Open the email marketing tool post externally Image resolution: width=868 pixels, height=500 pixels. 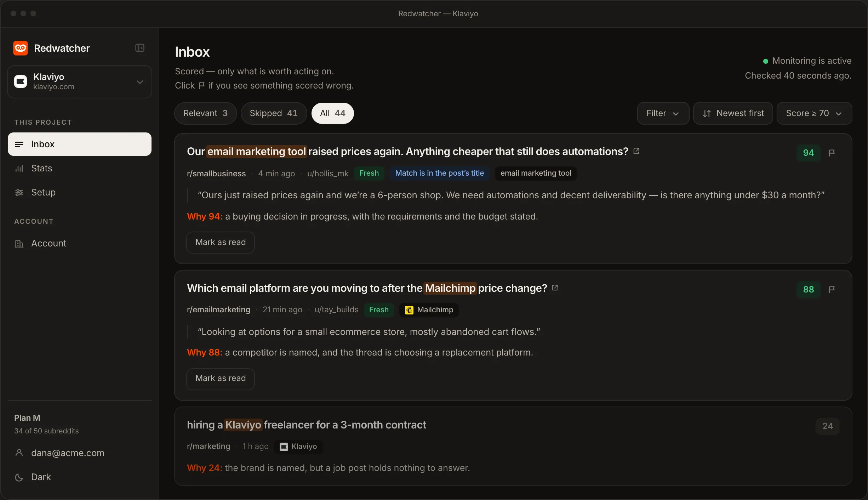(x=636, y=151)
